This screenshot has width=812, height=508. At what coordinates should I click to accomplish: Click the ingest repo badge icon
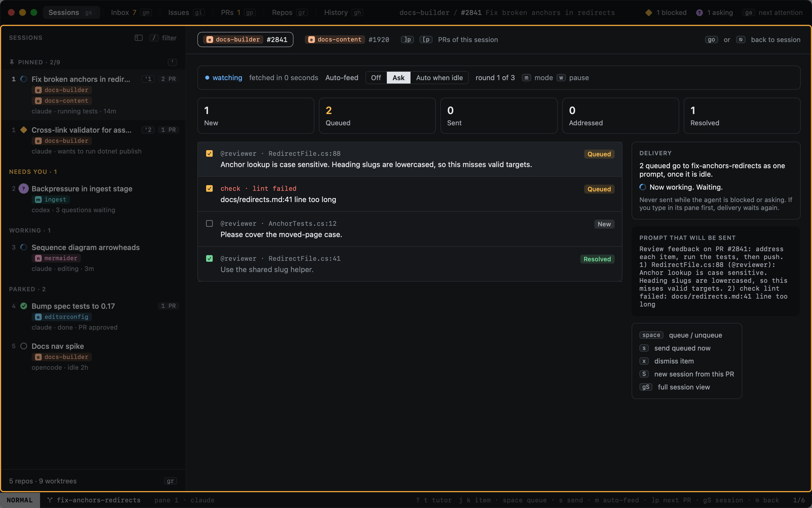click(x=38, y=200)
